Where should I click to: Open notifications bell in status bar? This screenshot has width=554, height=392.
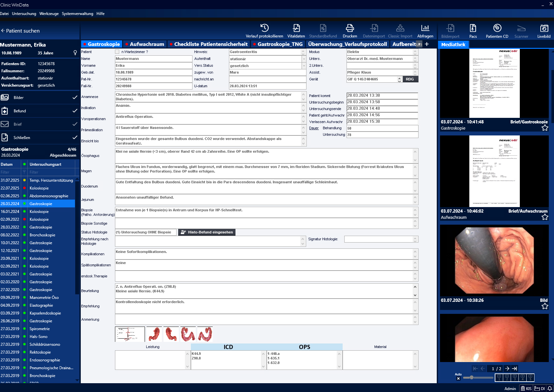coord(550,388)
